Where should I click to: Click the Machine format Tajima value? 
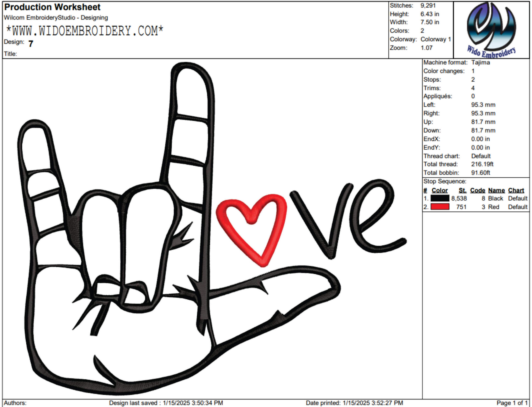point(481,63)
